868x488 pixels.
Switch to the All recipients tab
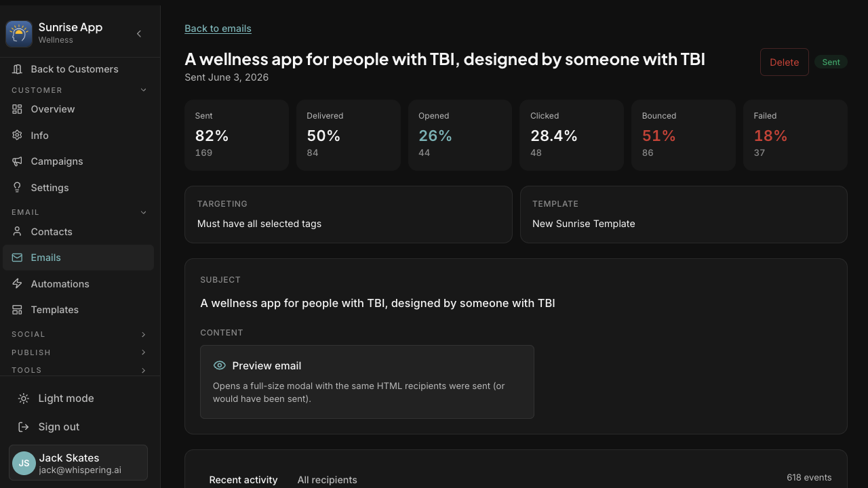[327, 480]
